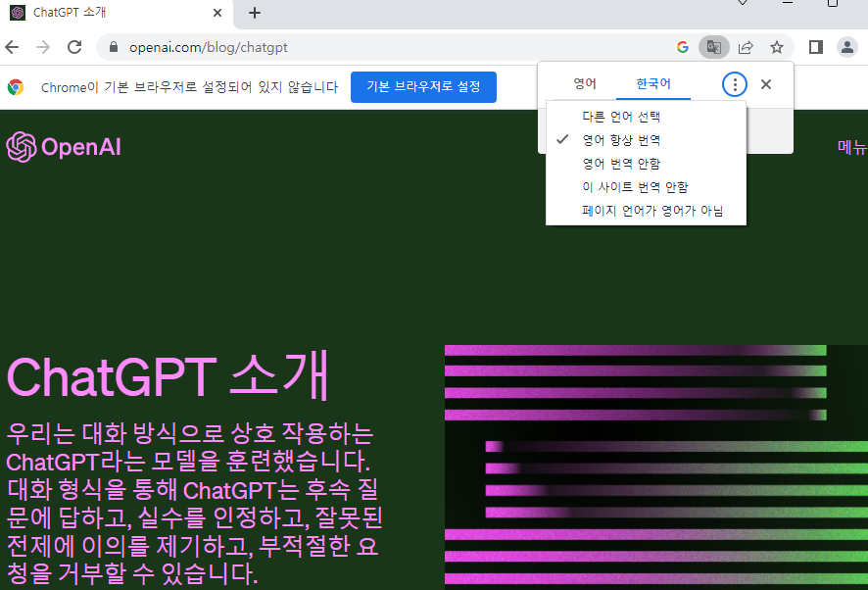868x590 pixels.
Task: Open the translate popup three-dot options menu
Action: pos(735,83)
